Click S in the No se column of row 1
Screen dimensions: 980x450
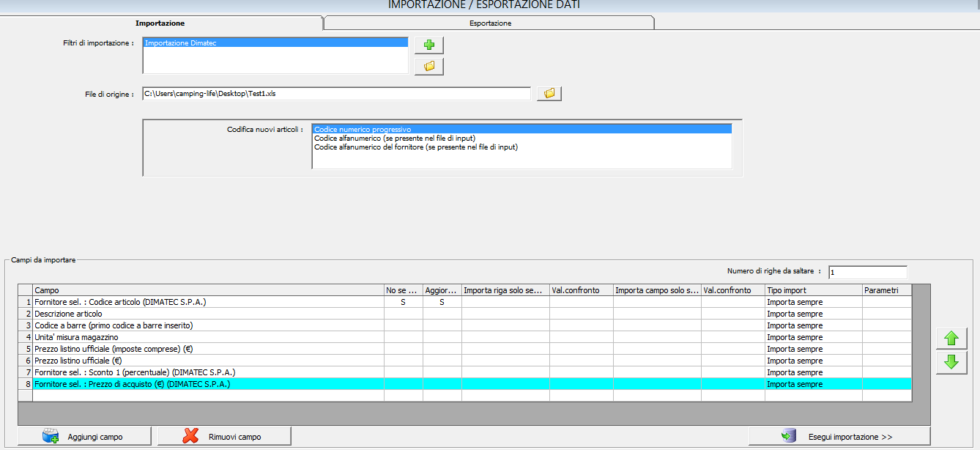(404, 302)
